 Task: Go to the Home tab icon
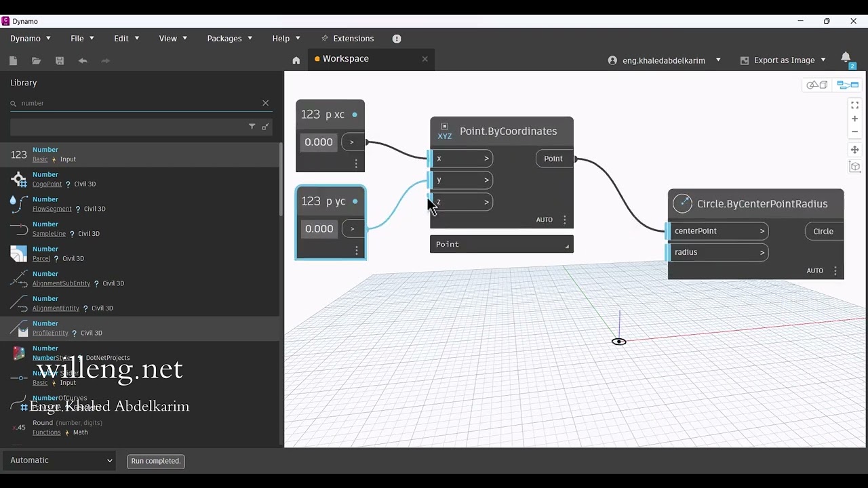pos(296,60)
